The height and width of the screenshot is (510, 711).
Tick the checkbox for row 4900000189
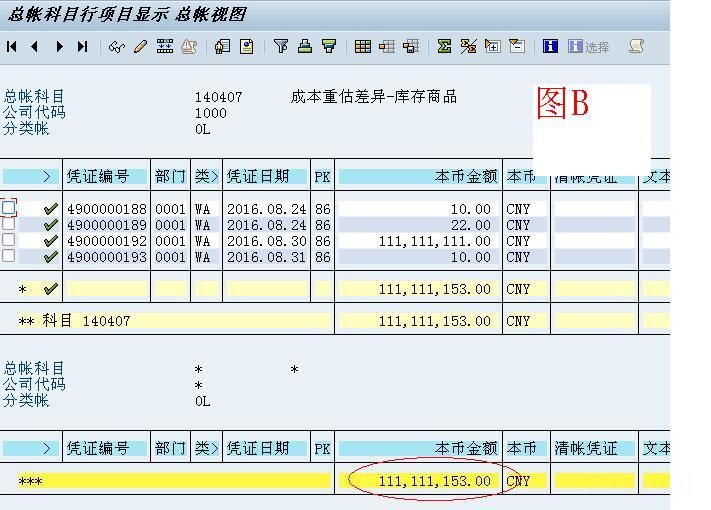[9, 224]
